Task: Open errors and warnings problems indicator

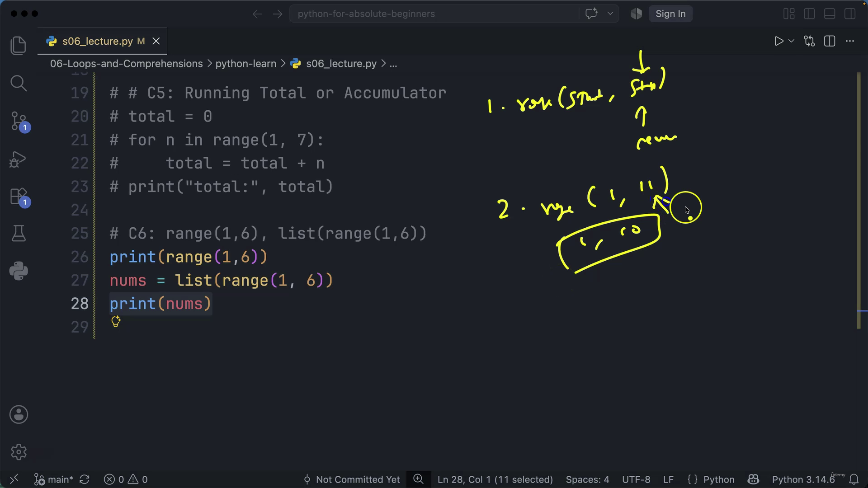Action: pyautogui.click(x=126, y=479)
